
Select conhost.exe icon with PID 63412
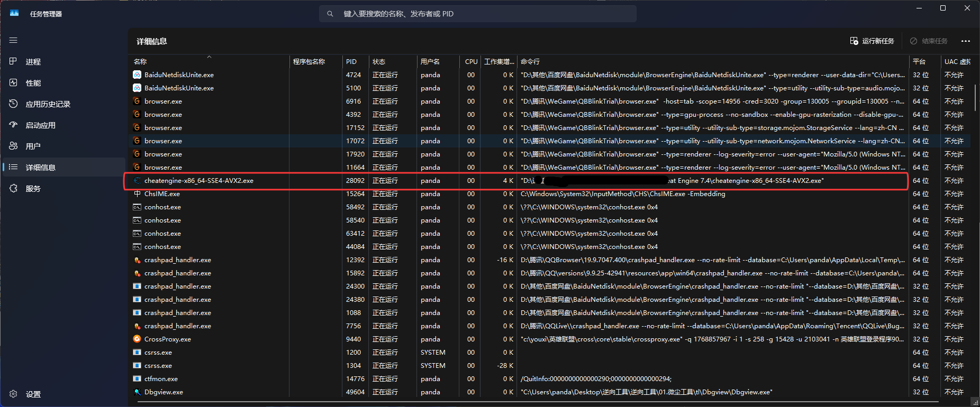pos(137,233)
